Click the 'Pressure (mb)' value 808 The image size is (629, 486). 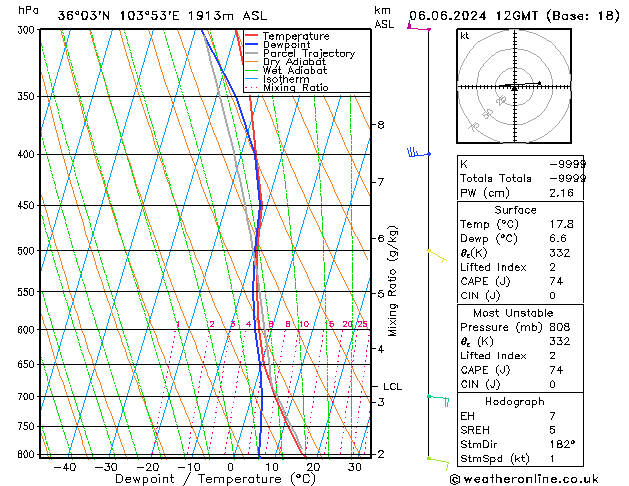560,327
